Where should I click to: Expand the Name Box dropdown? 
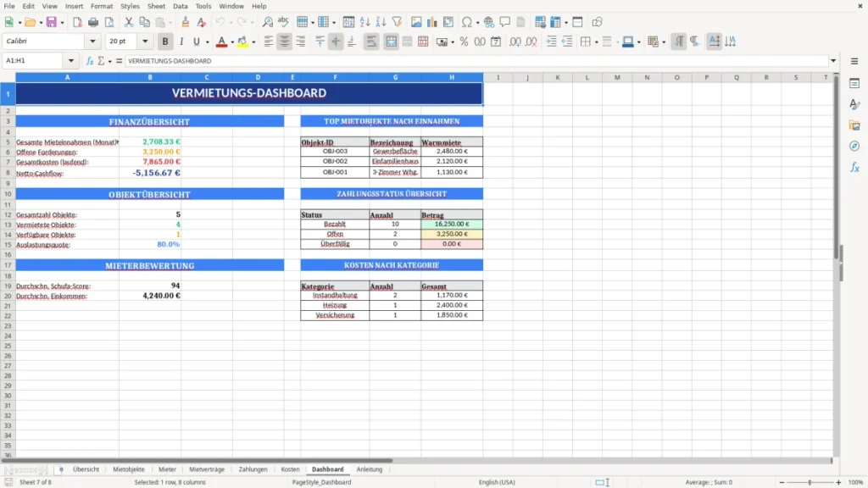71,61
